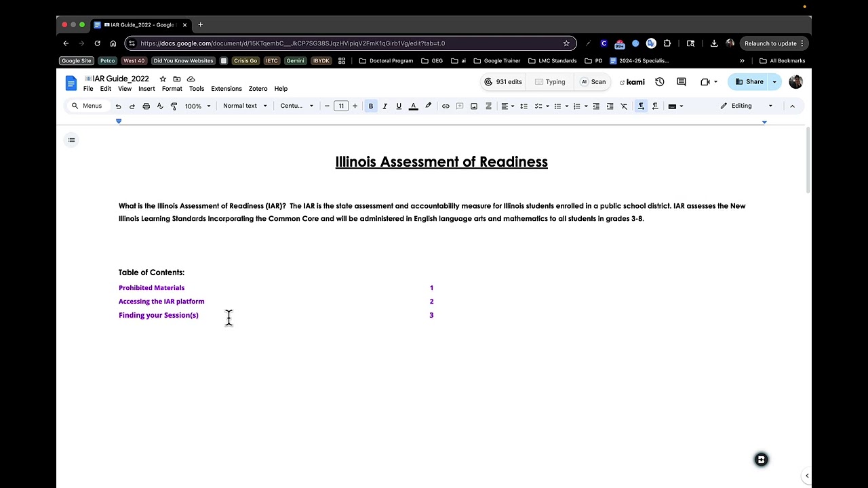
Task: Toggle left-to-right paragraph direction
Action: (x=641, y=106)
